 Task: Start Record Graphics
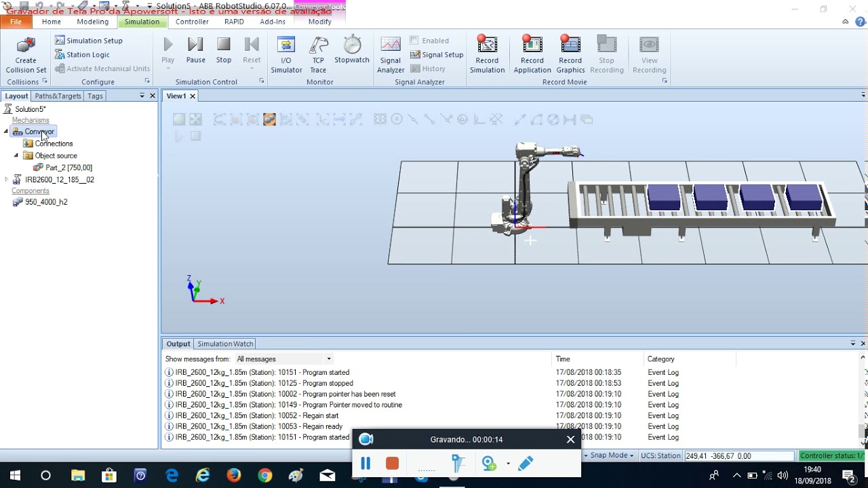click(570, 55)
